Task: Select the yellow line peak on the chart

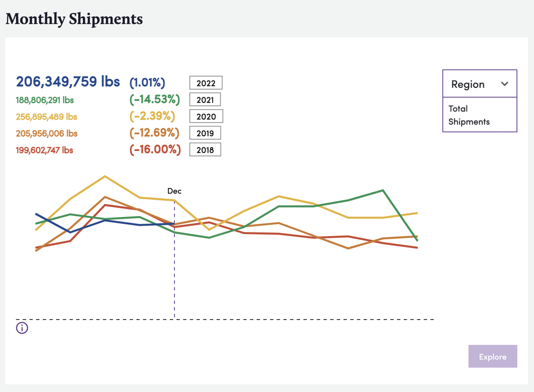Action: pyautogui.click(x=105, y=176)
